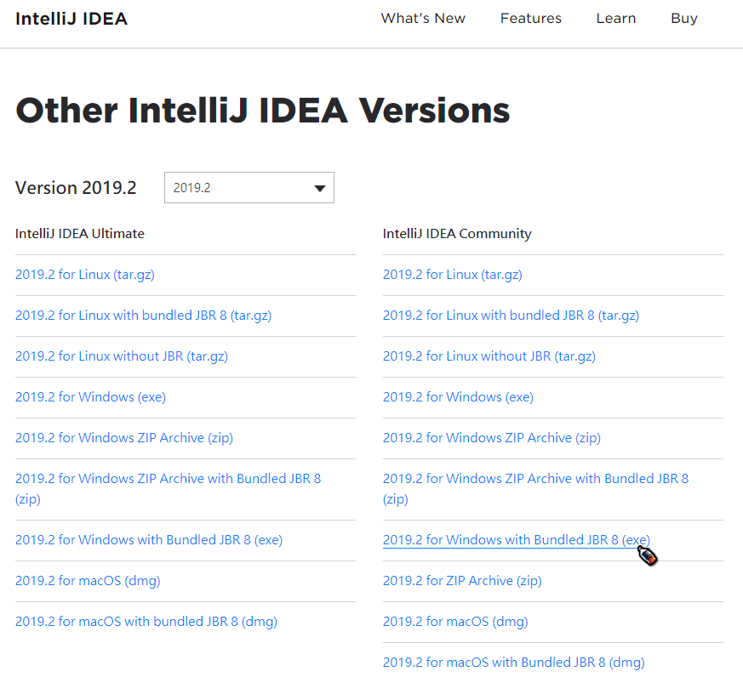Download Ultimate 2019.2 for macOS (dmg)
Image resolution: width=743 pixels, height=700 pixels.
88,581
